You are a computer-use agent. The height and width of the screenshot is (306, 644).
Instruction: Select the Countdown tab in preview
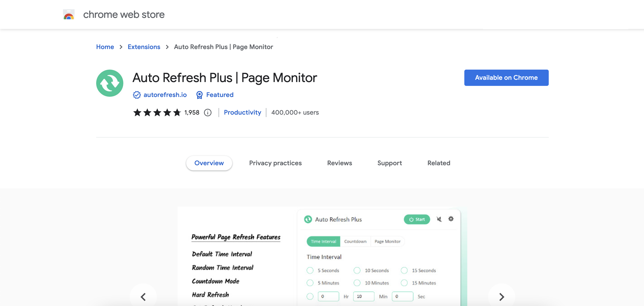point(355,241)
